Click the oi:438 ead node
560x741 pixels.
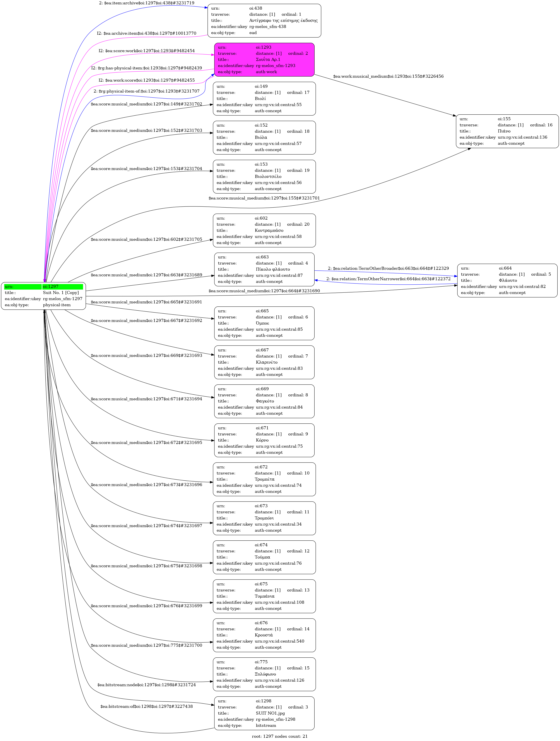(264, 21)
